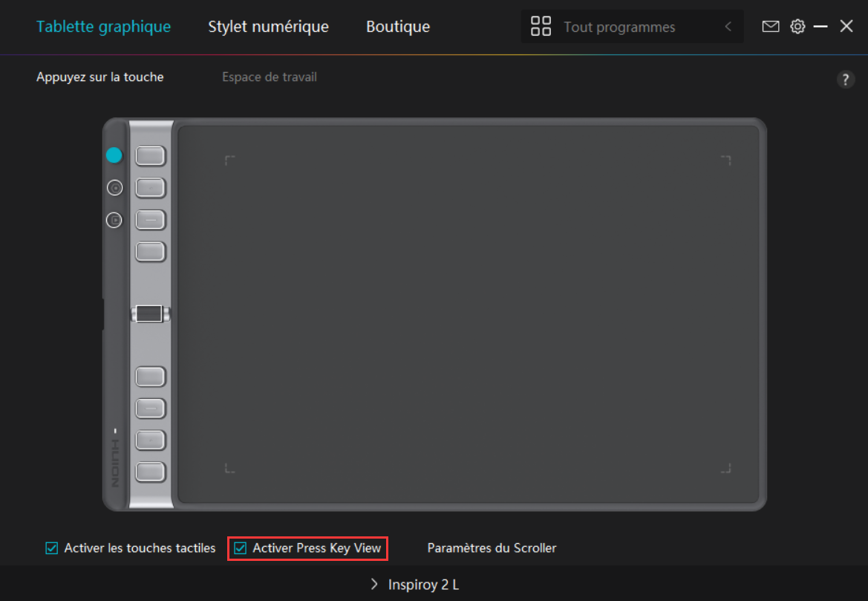Image resolution: width=868 pixels, height=601 pixels.
Task: Open the Boutique tab
Action: coord(397,27)
